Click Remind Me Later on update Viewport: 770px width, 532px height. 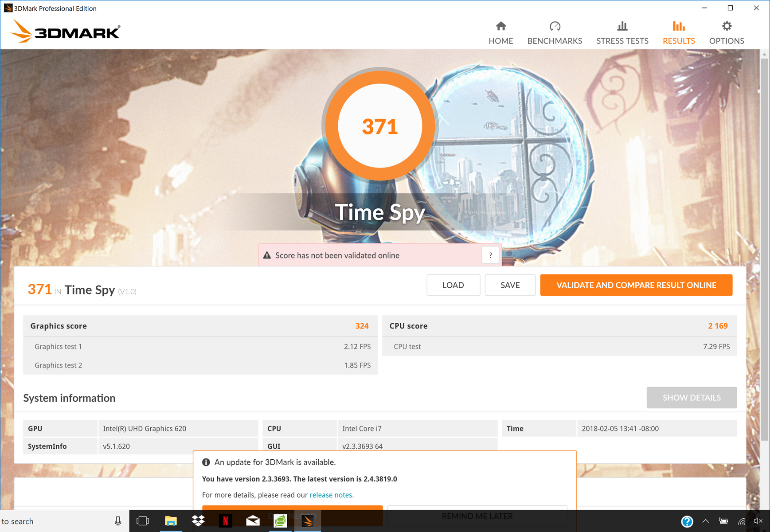477,516
